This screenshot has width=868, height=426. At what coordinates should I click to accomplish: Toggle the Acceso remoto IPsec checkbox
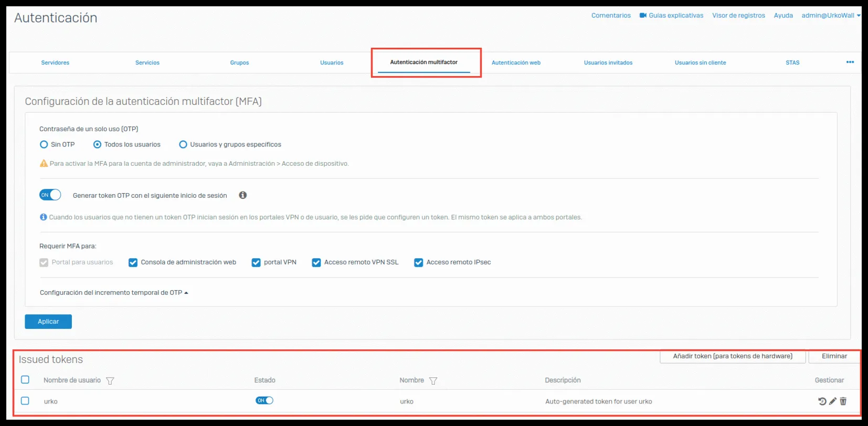coord(419,262)
